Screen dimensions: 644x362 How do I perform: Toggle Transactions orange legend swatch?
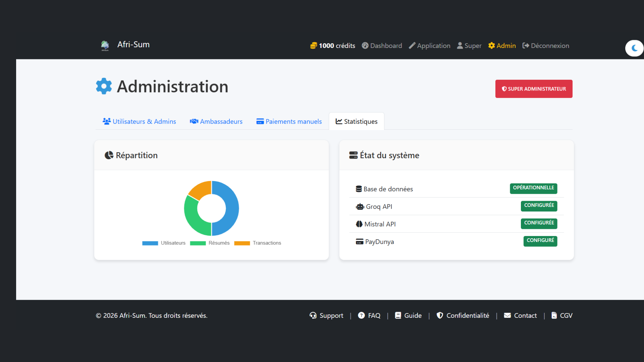tap(242, 243)
